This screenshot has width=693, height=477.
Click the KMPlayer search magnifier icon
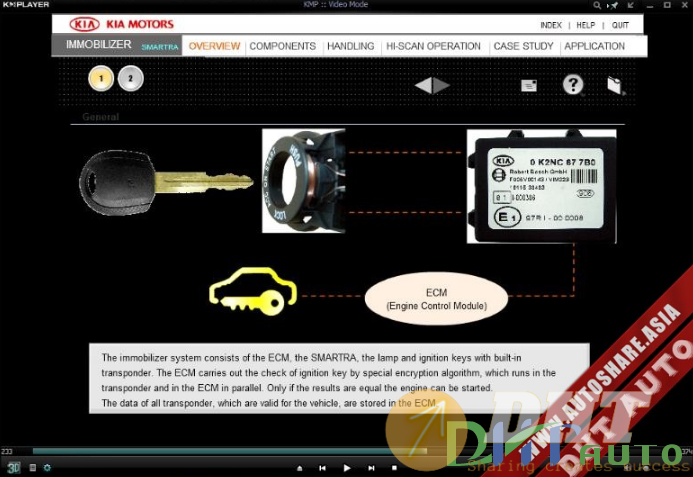(x=597, y=5)
